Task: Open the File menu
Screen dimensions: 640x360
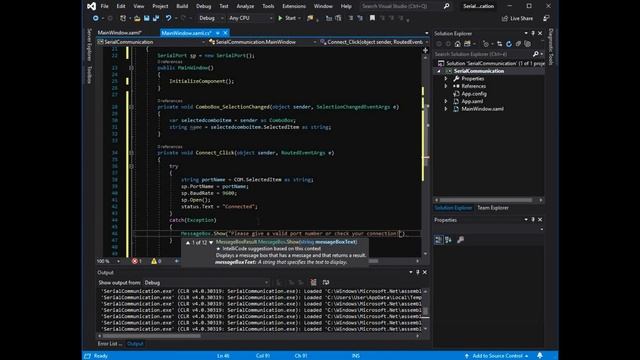Action: pyautogui.click(x=104, y=6)
